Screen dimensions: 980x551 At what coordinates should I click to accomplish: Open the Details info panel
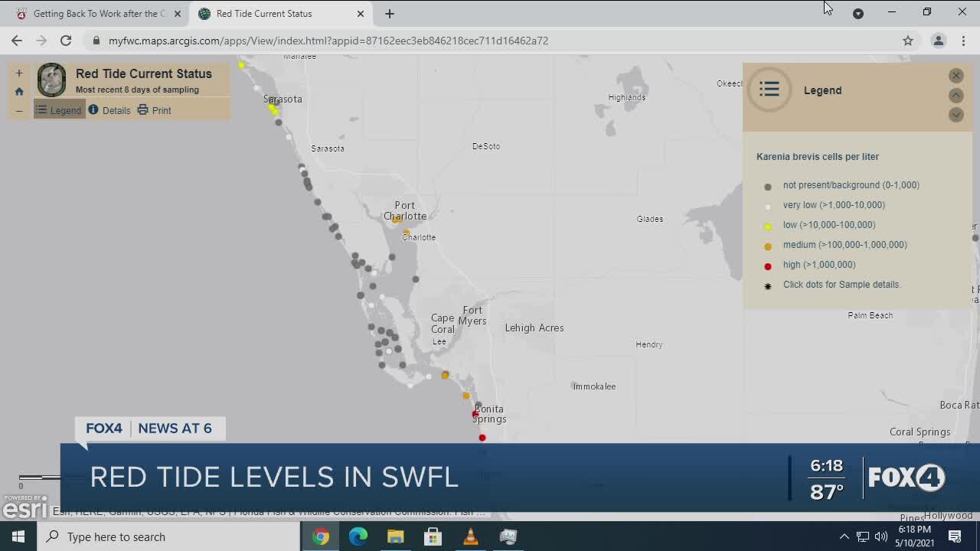(x=109, y=110)
